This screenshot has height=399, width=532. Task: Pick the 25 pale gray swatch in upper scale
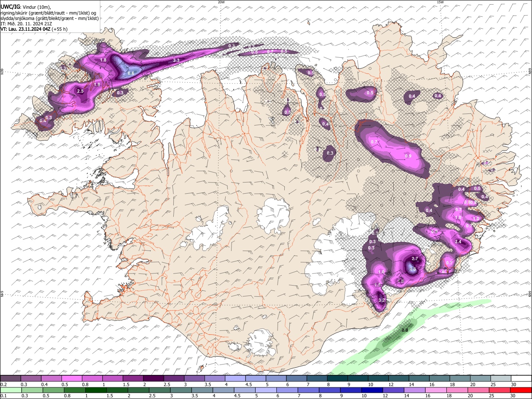501,379
